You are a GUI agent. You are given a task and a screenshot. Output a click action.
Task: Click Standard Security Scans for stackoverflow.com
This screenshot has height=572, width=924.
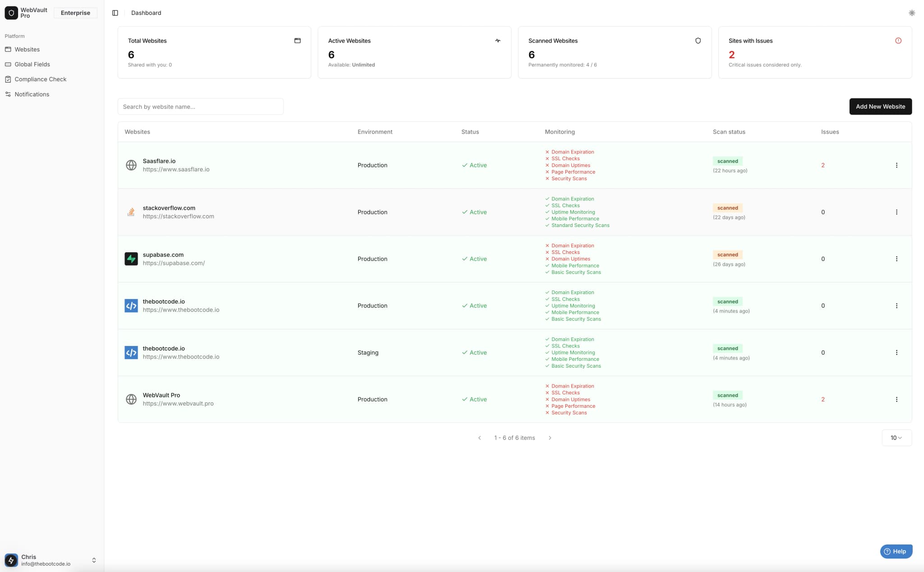580,226
